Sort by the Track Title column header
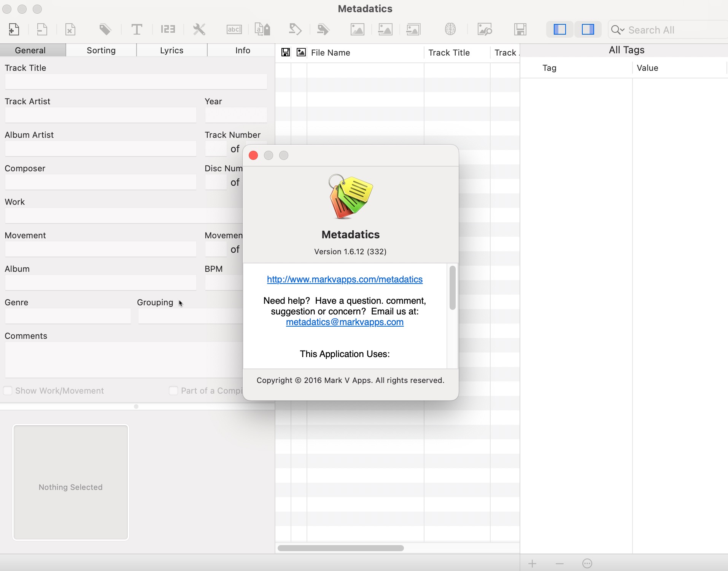 pos(457,53)
